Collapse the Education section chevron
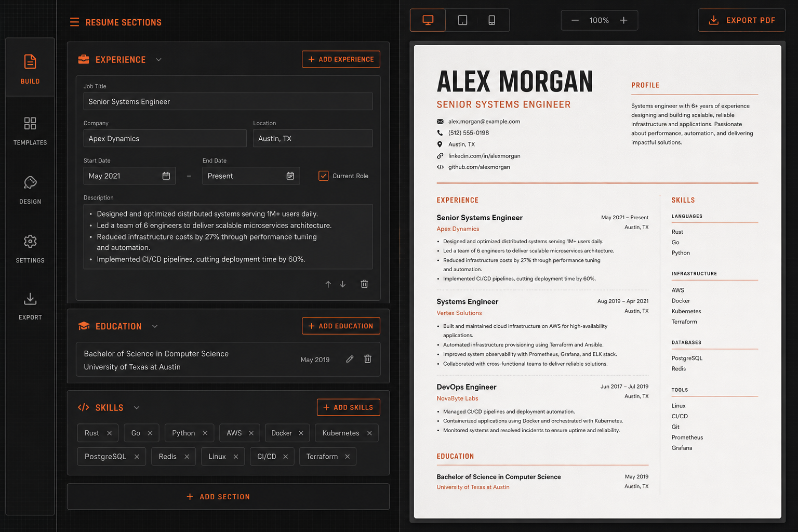Screen dimensions: 798x532 coord(155,326)
